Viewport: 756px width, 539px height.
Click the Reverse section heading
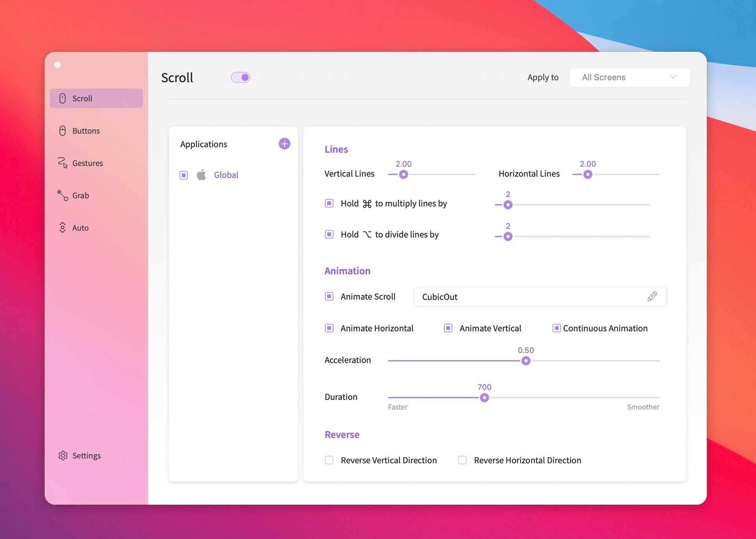point(342,435)
